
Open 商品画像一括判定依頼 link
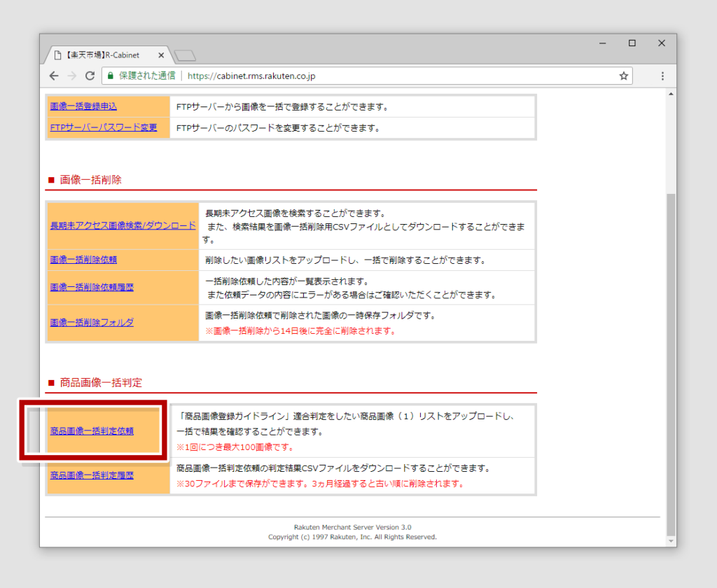click(92, 432)
